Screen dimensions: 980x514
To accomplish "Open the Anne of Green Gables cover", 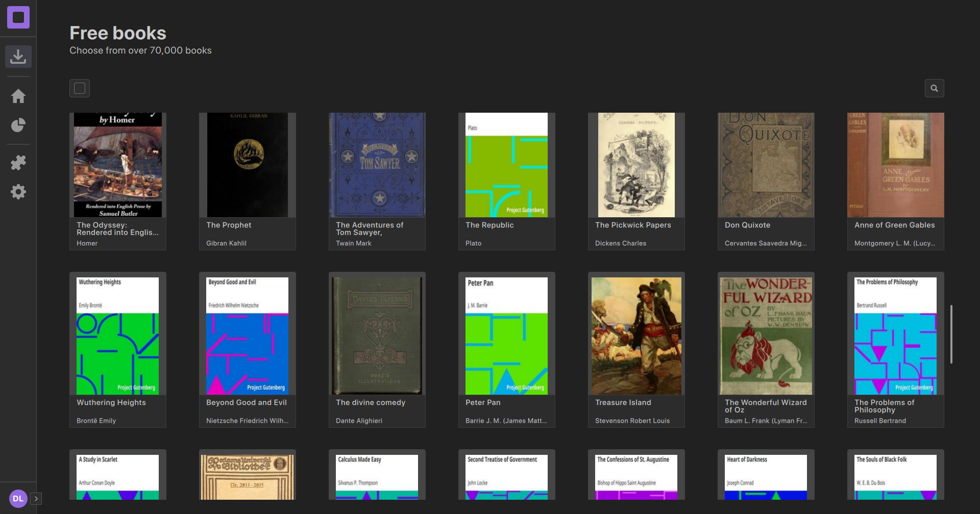I will click(x=896, y=165).
